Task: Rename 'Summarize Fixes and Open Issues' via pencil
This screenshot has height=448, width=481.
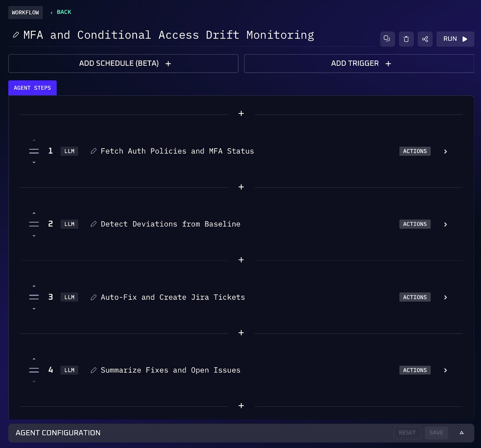Action: click(93, 370)
